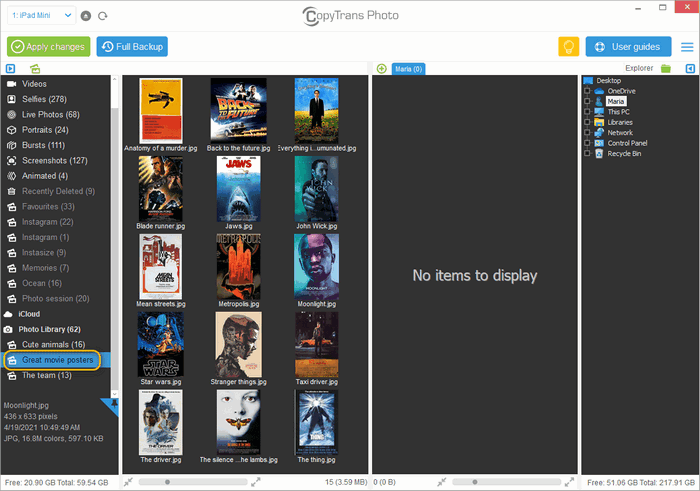Select the Star wars.jpg thumbnail
700x491 pixels.
point(161,344)
